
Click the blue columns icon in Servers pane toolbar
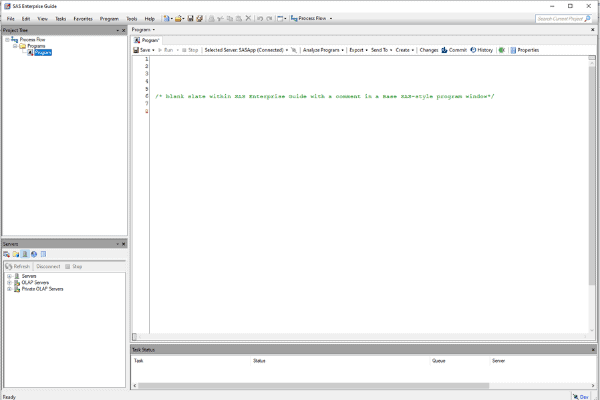pos(43,254)
